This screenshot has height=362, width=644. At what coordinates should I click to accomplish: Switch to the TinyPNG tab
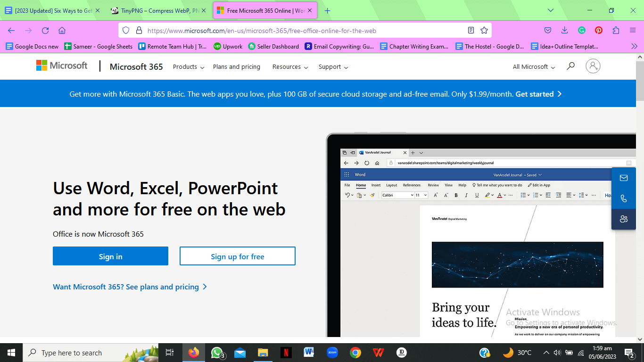(158, 10)
